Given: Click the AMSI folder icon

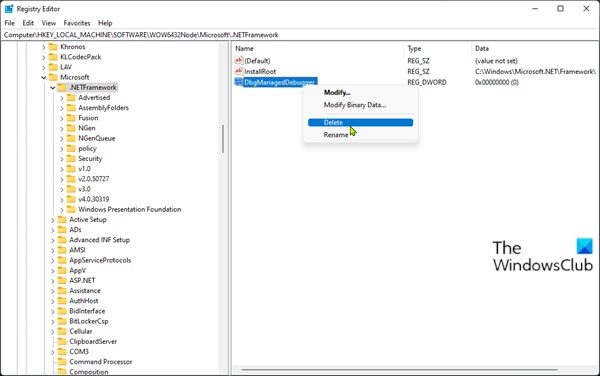Looking at the screenshot, I should [x=62, y=250].
